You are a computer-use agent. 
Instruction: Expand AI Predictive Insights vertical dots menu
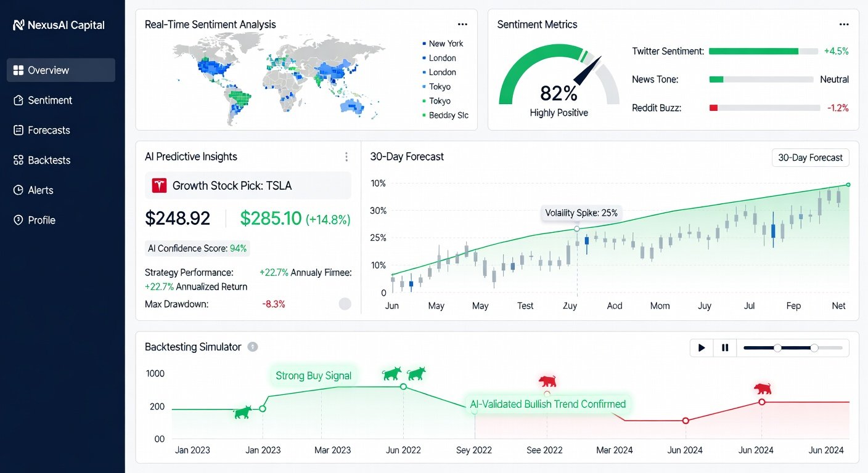pyautogui.click(x=346, y=157)
